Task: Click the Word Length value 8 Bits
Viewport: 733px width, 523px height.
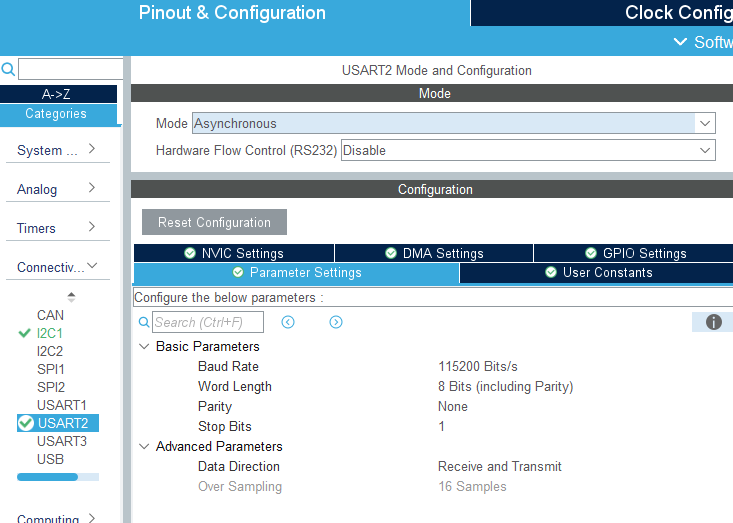Action: click(505, 387)
